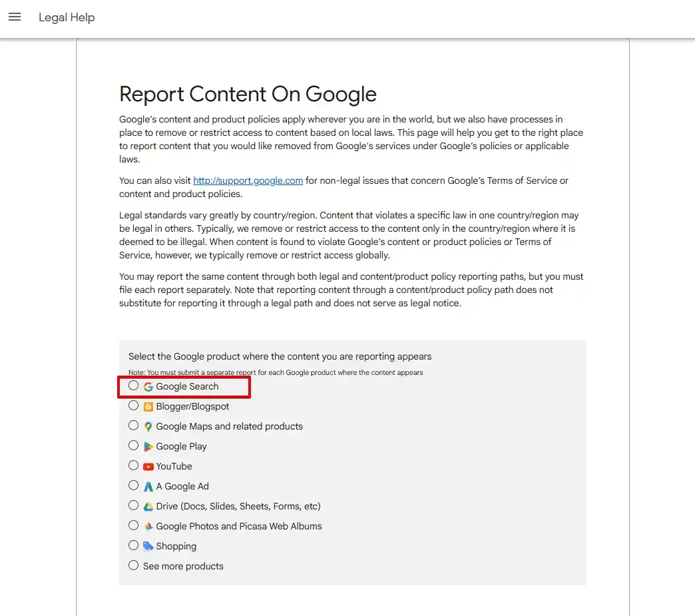Image resolution: width=695 pixels, height=616 pixels.
Task: Open the http://support.google.com link
Action: [x=248, y=180]
